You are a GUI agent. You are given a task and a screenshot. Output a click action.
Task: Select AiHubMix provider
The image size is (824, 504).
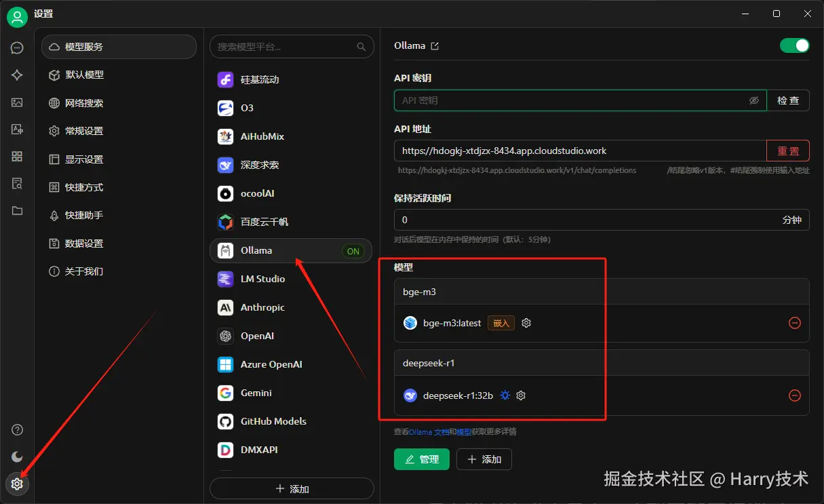coord(292,136)
